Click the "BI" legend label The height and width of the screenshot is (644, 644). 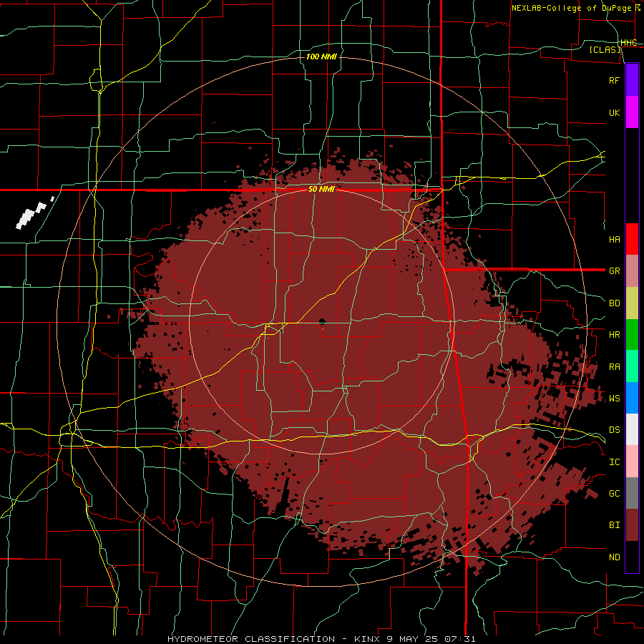[x=614, y=525]
